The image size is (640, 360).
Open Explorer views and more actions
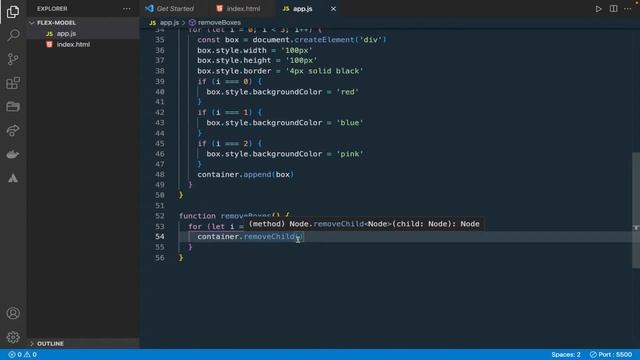(x=127, y=9)
